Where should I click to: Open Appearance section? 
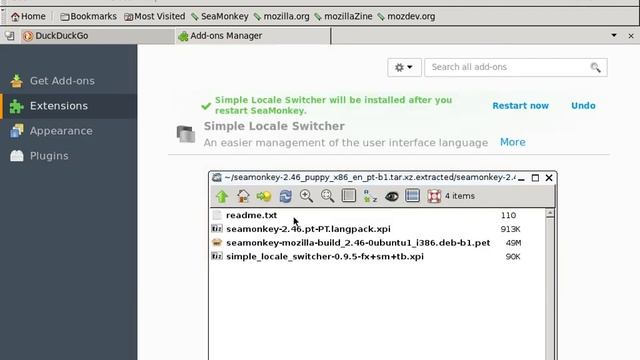click(69, 131)
